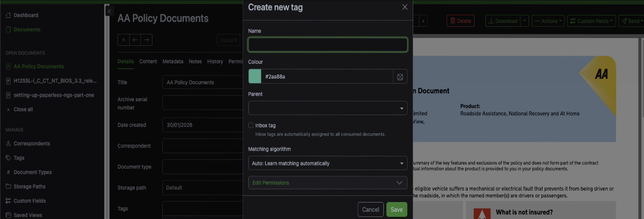The width and height of the screenshot is (644, 219).
Task: Open the Dashboard from the sidebar
Action: pyautogui.click(x=26, y=15)
